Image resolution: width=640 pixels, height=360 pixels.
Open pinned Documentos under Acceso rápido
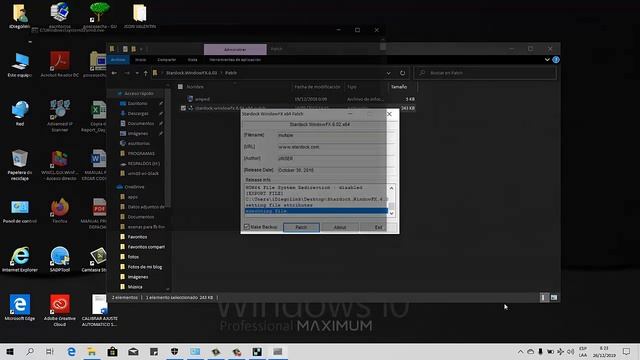coord(140,123)
